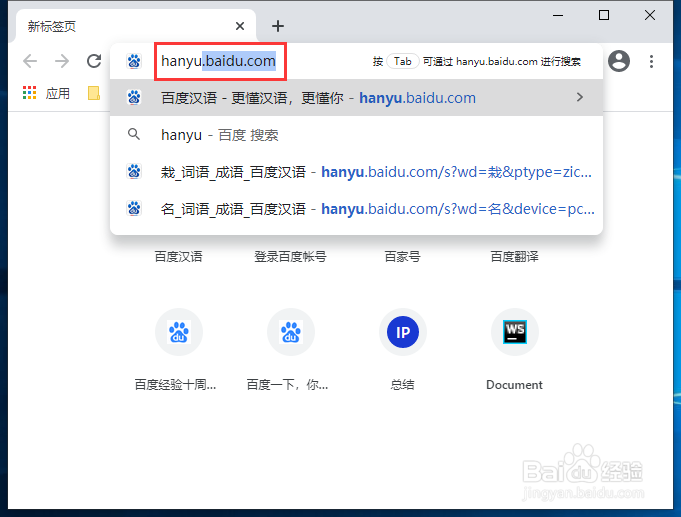Viewport: 681px width, 517px height.
Task: Minimize the Chrome window
Action: (x=558, y=15)
